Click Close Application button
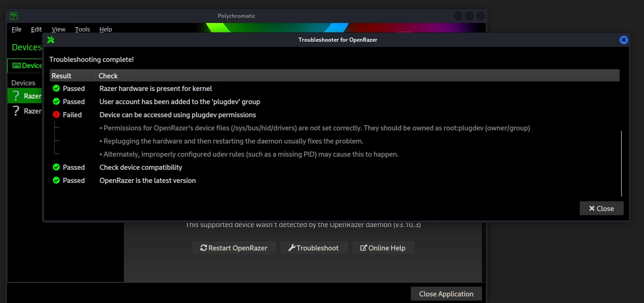The width and height of the screenshot is (644, 303). [x=446, y=294]
